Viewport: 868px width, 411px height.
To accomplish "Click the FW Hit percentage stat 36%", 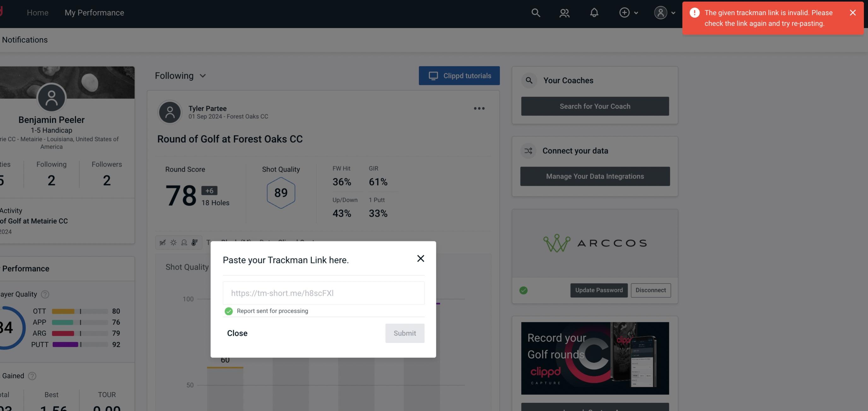I will [x=342, y=182].
